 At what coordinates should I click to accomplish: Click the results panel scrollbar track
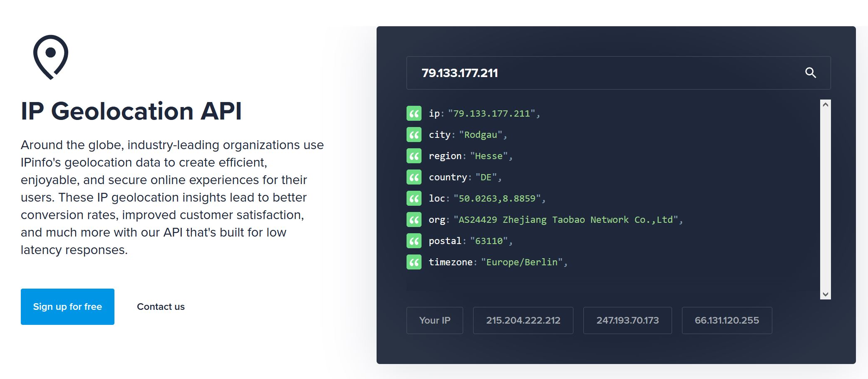coord(826,199)
